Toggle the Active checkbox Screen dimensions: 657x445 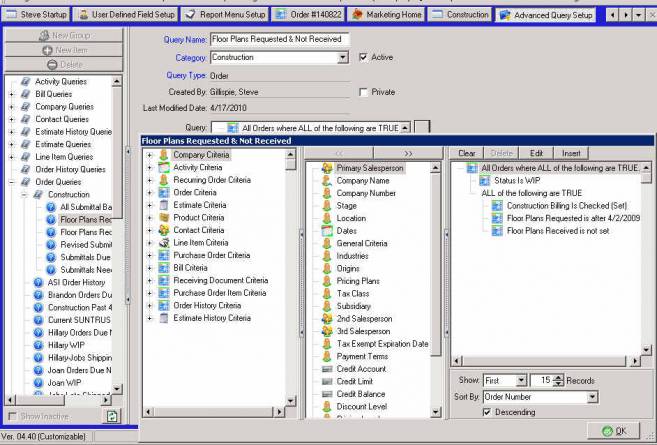tap(363, 57)
